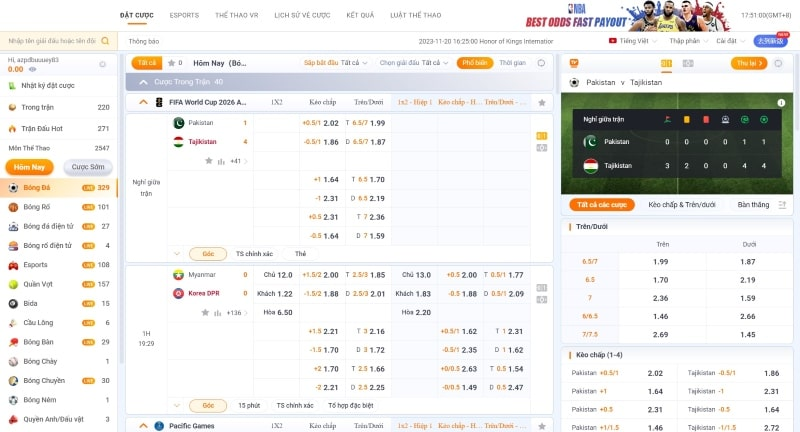
Task: Select Trận Đấu Hot category
Action: [59, 129]
